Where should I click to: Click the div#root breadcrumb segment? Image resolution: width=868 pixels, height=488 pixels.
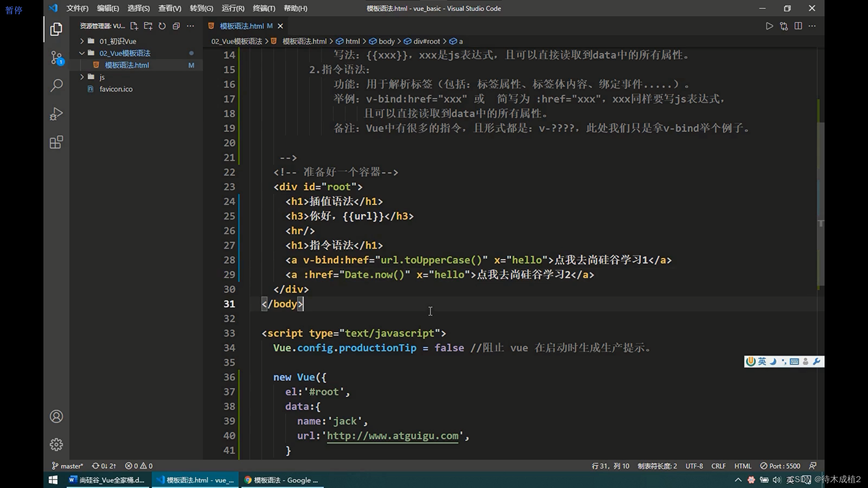(422, 41)
